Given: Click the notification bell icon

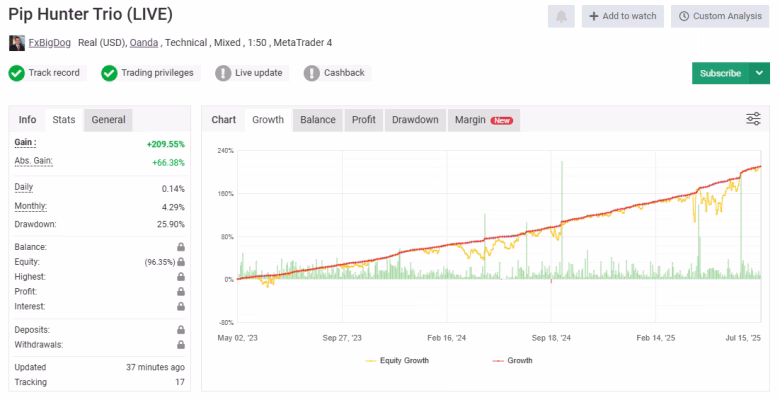Looking at the screenshot, I should (x=561, y=16).
